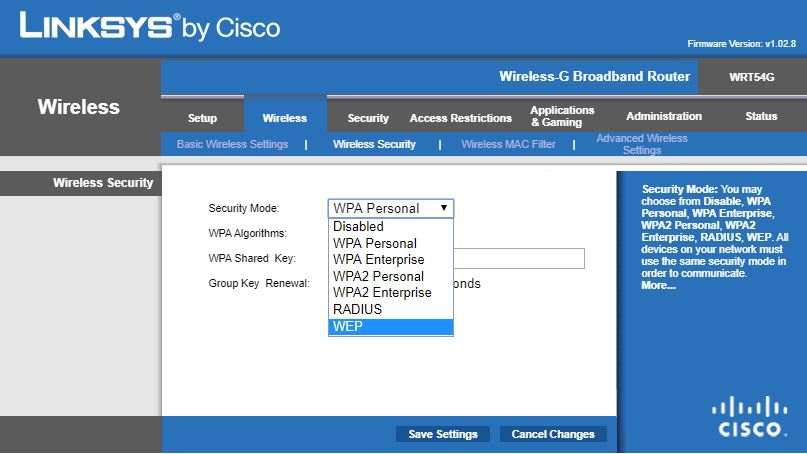Pick RADIUS from the security mode list

(391, 309)
